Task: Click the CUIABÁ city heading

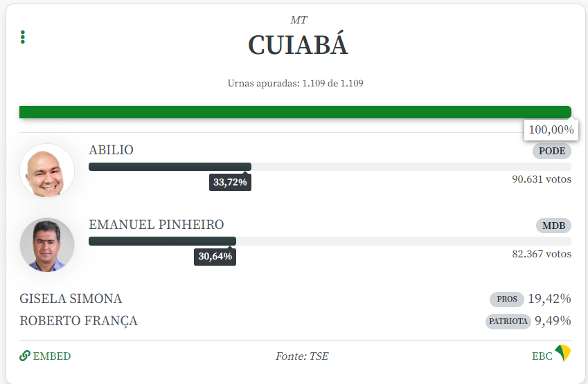Action: point(298,46)
